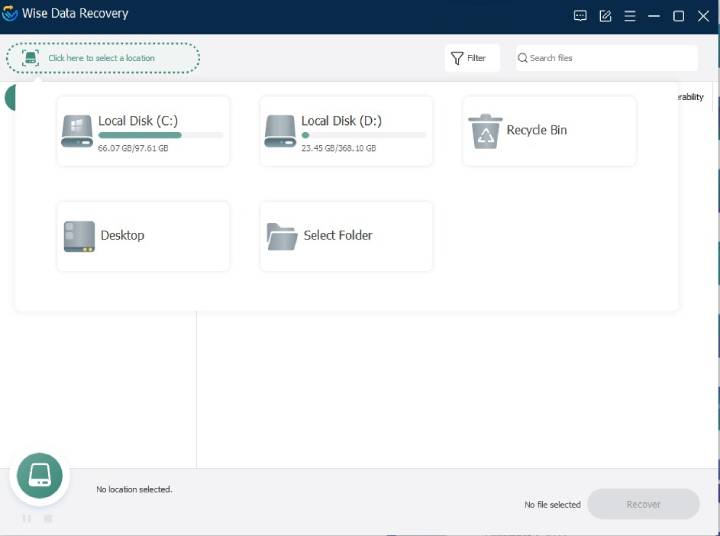Viewport: 720px width, 536px height.
Task: Open the hamburger menu icon
Action: [630, 16]
